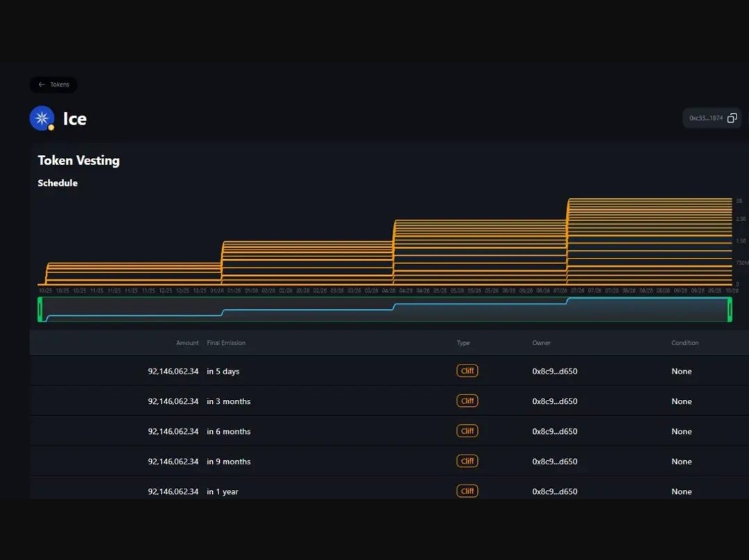Click the Final Emission column header
Screen dimensions: 749x560
(x=226, y=343)
